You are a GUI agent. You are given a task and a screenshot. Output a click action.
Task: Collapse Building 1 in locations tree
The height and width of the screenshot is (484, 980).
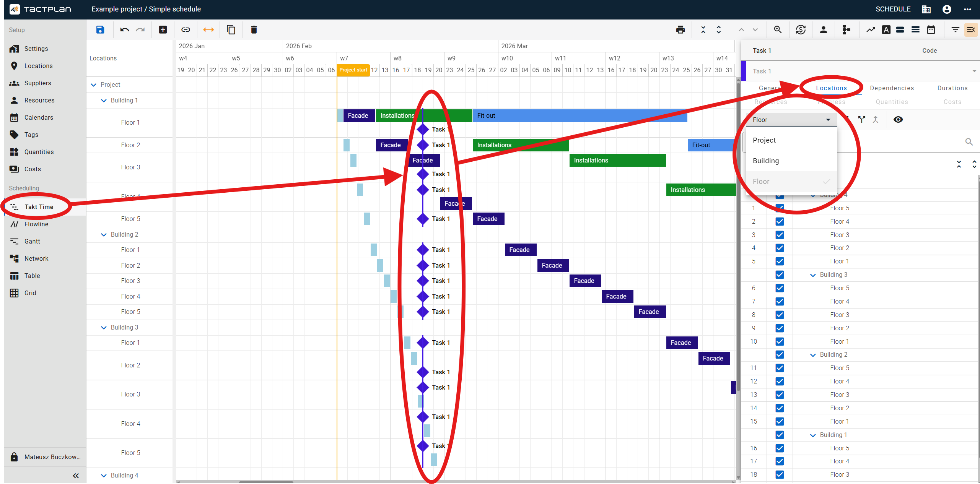(x=104, y=101)
